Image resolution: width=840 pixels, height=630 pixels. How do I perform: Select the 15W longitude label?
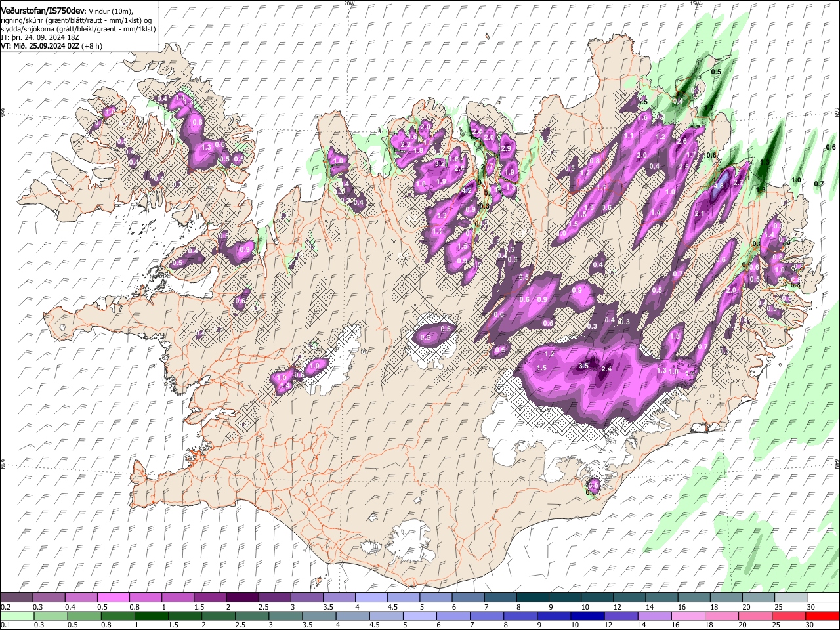[x=696, y=3]
